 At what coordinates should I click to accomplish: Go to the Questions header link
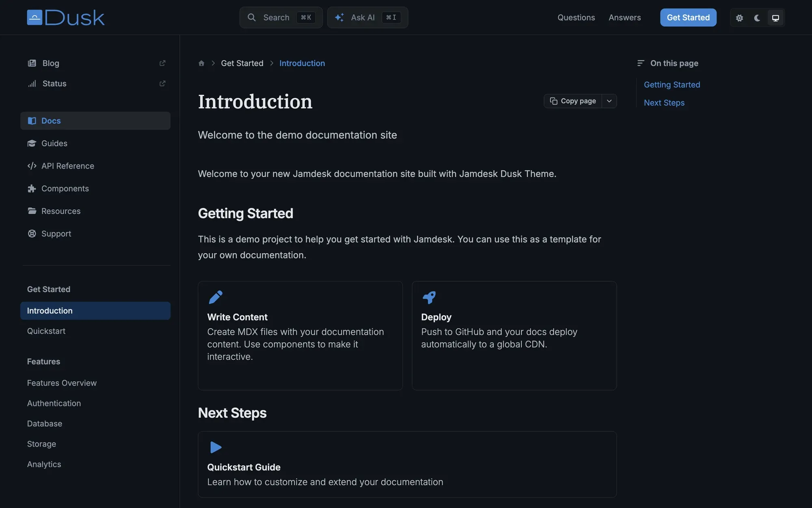pos(576,17)
